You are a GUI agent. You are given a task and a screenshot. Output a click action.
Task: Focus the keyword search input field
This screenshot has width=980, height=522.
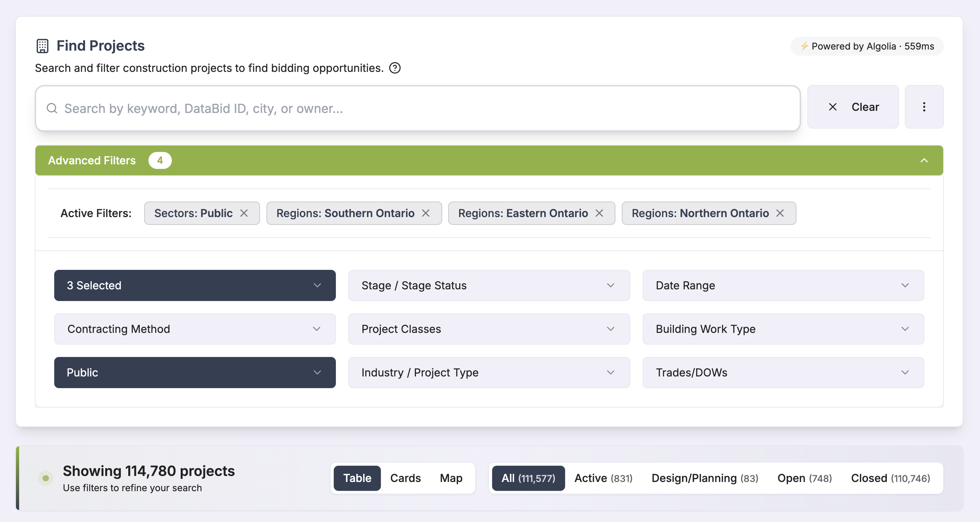pyautogui.click(x=418, y=108)
